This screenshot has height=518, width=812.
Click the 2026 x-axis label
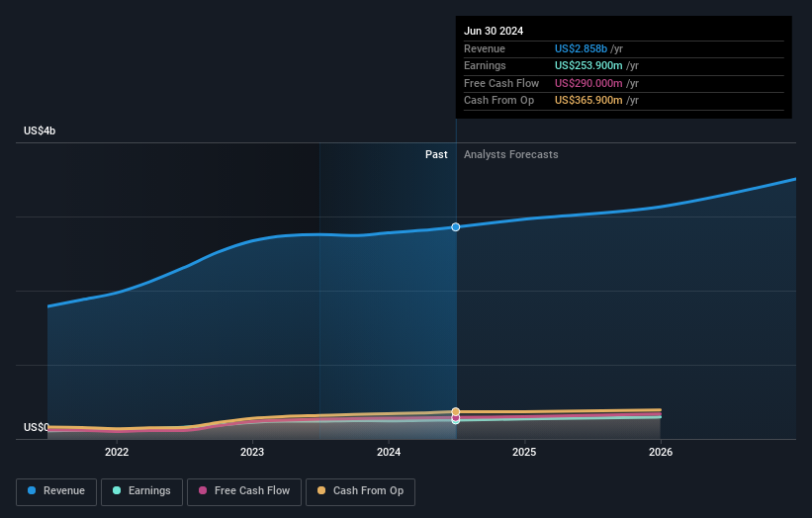(661, 452)
